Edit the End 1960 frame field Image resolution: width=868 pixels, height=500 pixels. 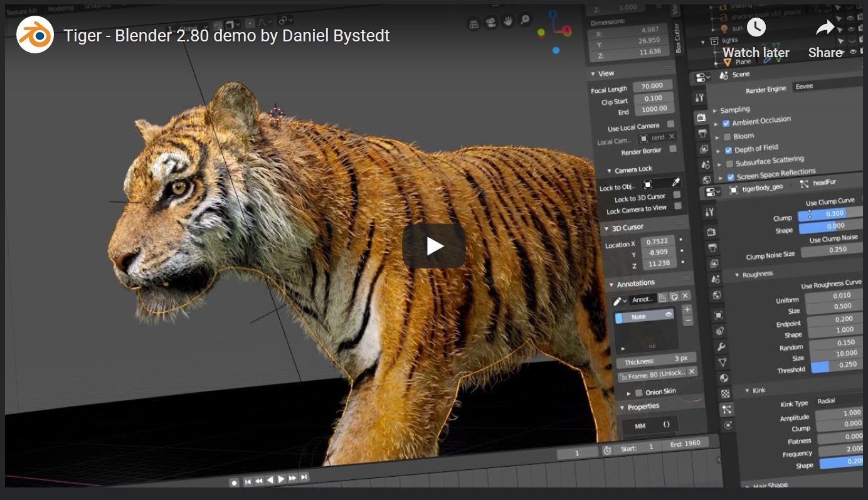pos(684,443)
